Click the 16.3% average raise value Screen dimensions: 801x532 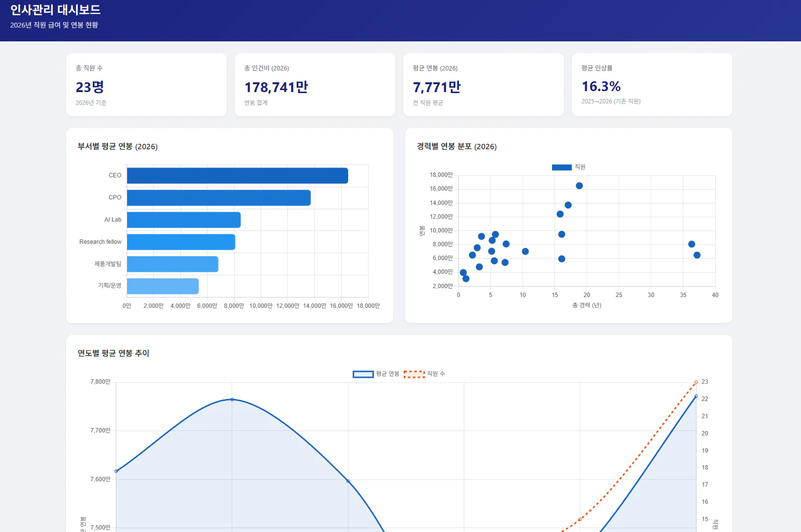click(x=601, y=86)
